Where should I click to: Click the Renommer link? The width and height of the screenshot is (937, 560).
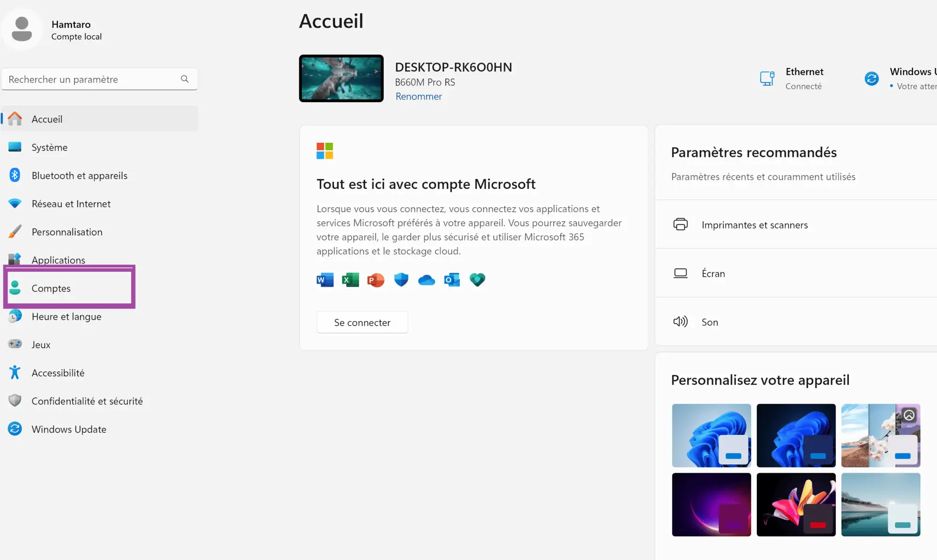coord(418,96)
